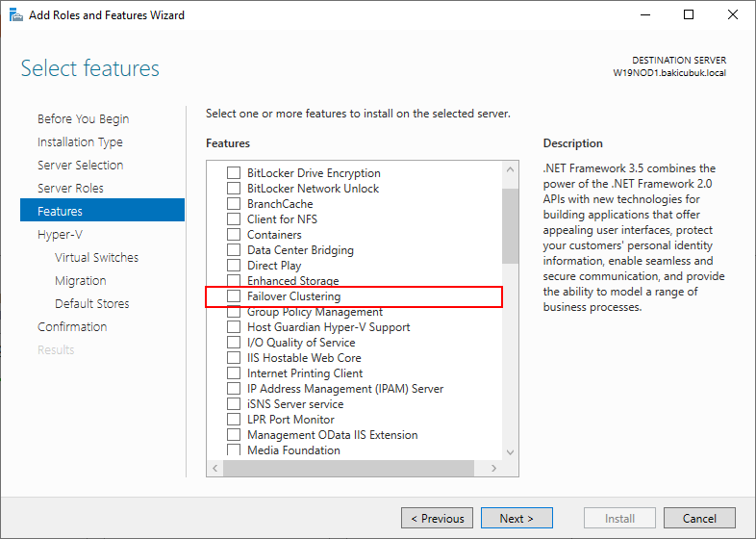This screenshot has height=539, width=756.
Task: Click the horizontal scroll left arrow
Action: click(215, 468)
